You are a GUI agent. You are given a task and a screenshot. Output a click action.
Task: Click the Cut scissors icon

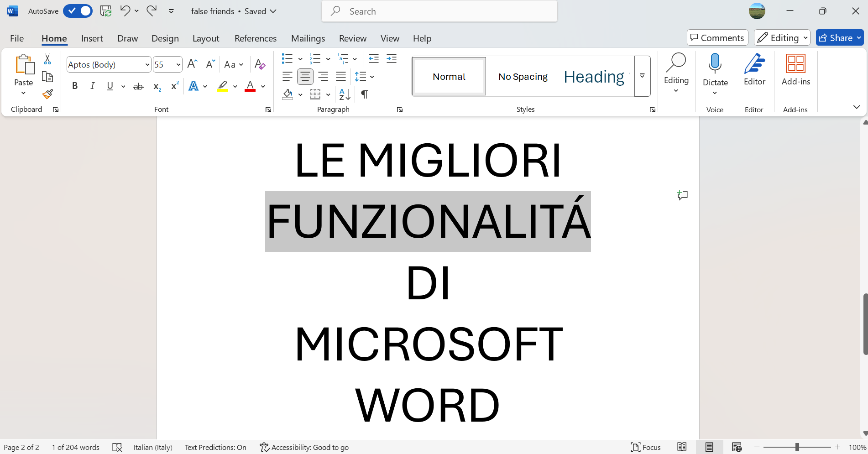tap(47, 59)
